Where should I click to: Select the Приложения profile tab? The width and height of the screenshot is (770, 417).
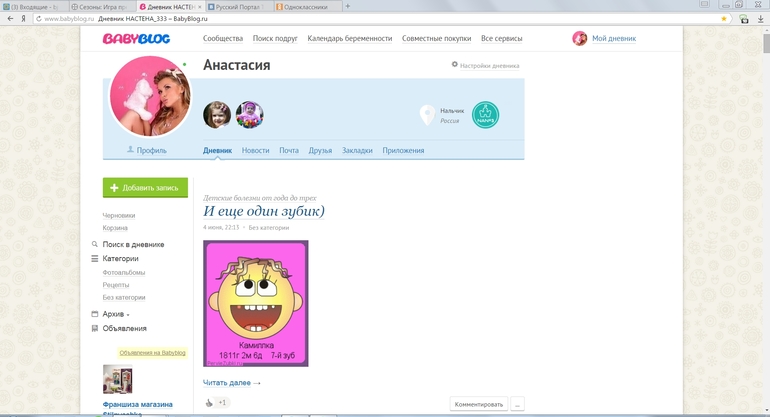pyautogui.click(x=403, y=150)
